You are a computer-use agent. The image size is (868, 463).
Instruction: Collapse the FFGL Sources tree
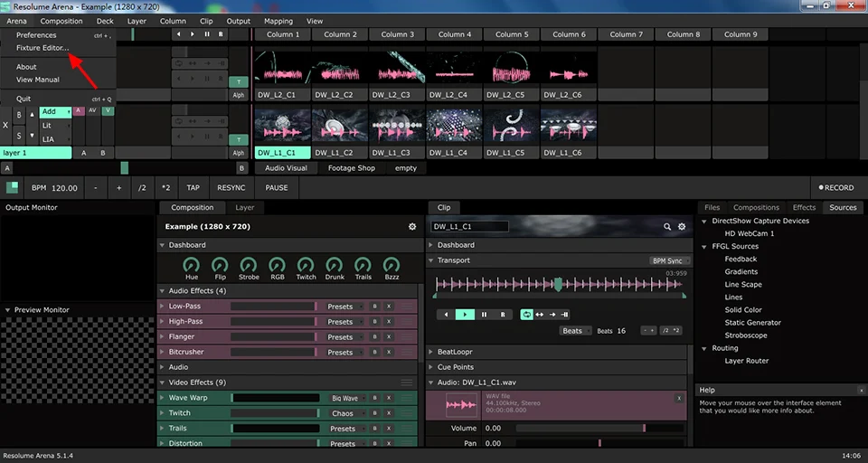coord(704,247)
